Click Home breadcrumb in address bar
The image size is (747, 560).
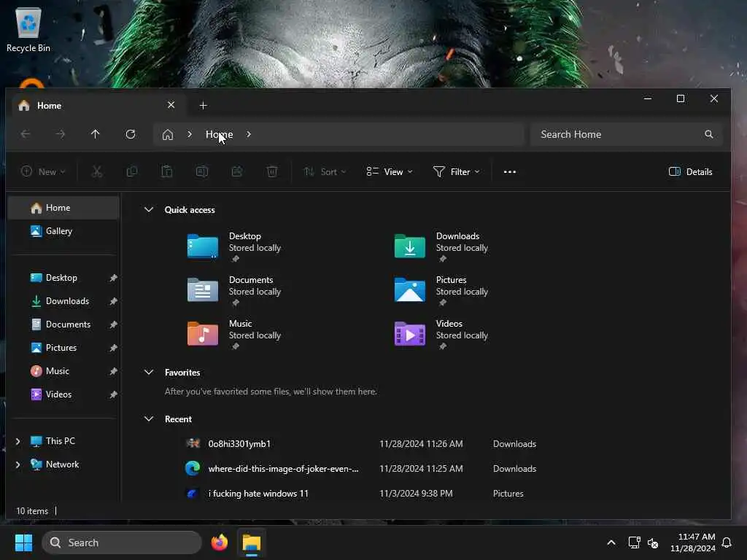click(x=219, y=135)
